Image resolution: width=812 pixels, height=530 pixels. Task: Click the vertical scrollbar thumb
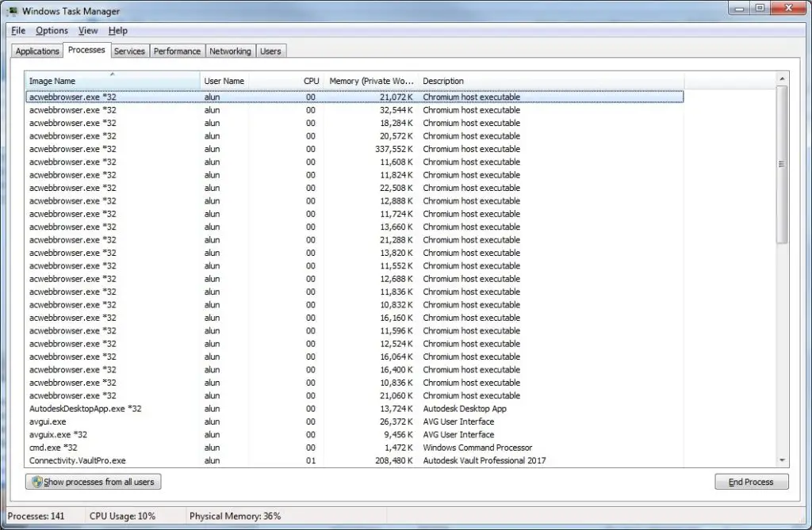coord(782,164)
